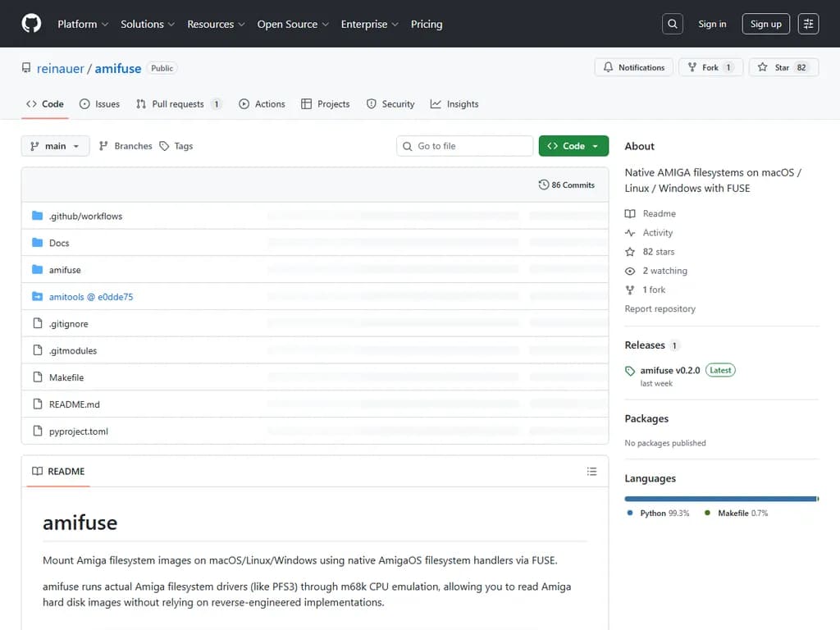Click the .github/workflows folder icon
This screenshot has width=840, height=630.
37,216
